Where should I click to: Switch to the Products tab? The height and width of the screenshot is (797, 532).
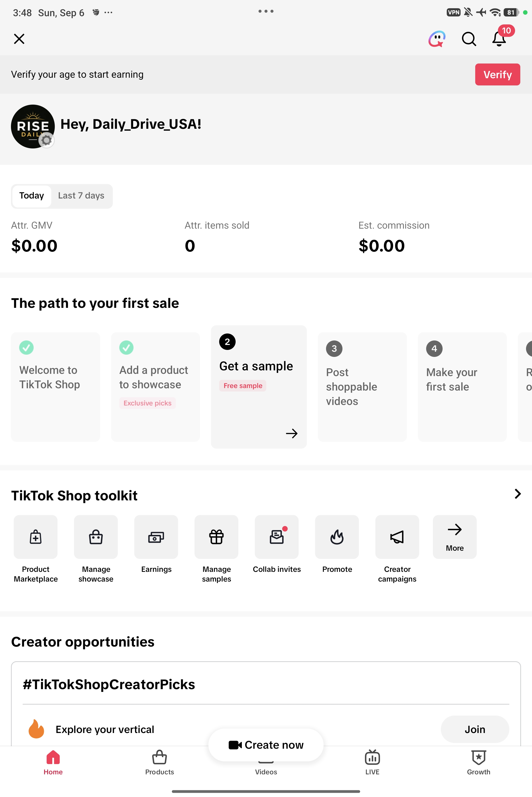coord(159,762)
